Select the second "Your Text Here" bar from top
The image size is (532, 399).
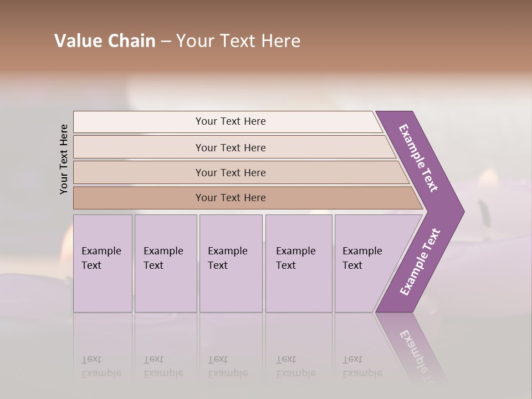pyautogui.click(x=231, y=147)
